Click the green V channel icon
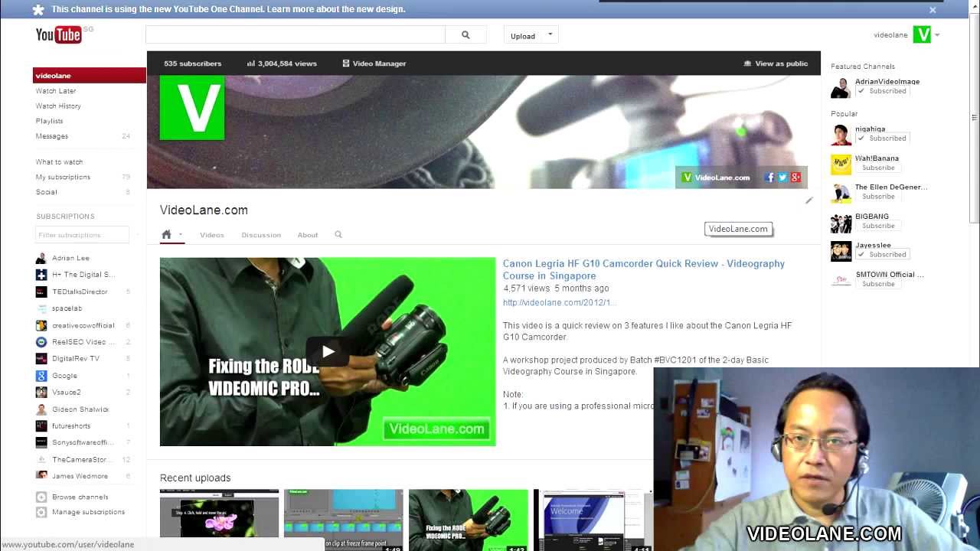980x551 pixels. click(192, 108)
